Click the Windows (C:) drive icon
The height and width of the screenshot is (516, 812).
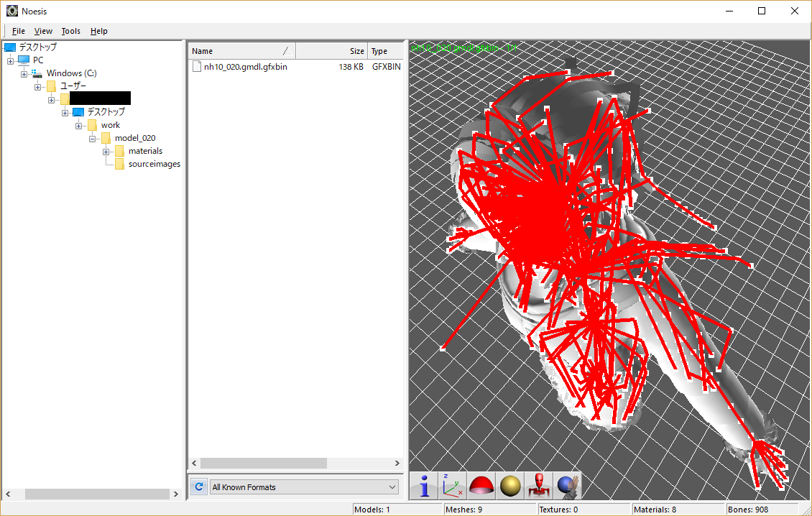click(37, 73)
